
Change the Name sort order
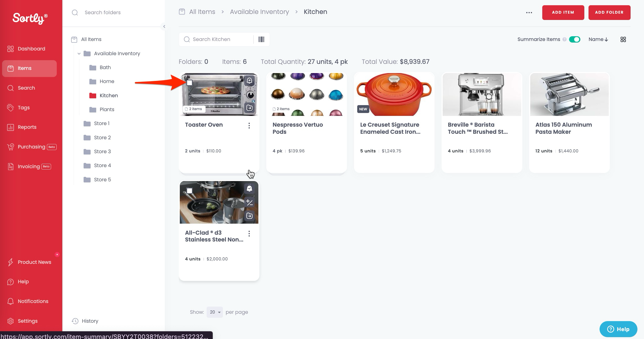point(598,39)
